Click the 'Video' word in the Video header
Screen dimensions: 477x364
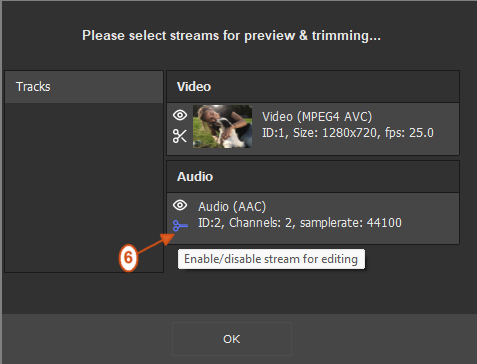(194, 87)
